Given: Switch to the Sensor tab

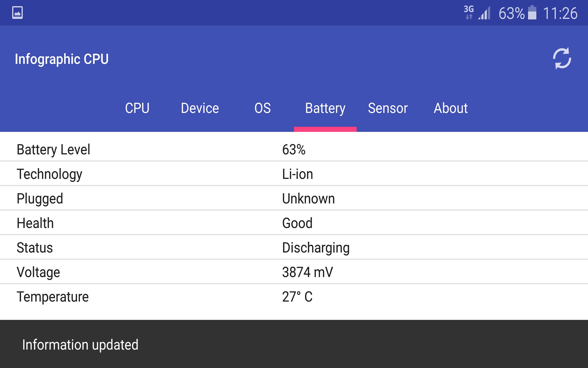Looking at the screenshot, I should tap(387, 108).
